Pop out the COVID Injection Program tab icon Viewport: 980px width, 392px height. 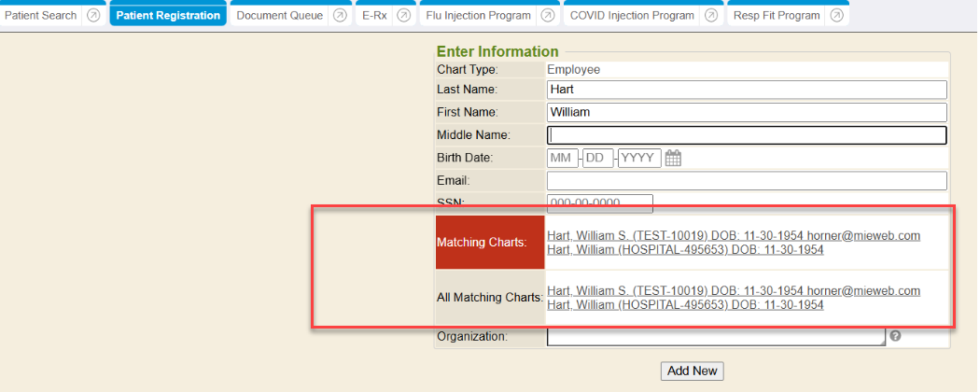pos(711,16)
